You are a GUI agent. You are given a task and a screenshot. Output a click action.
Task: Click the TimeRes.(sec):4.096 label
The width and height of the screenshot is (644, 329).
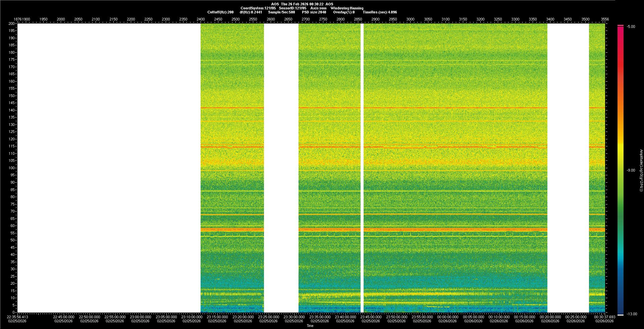pyautogui.click(x=380, y=12)
